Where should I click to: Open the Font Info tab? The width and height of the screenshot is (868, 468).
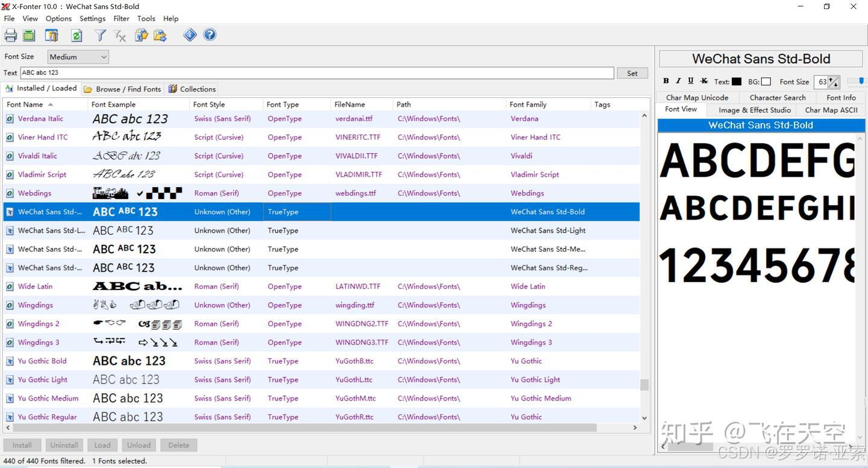point(841,98)
